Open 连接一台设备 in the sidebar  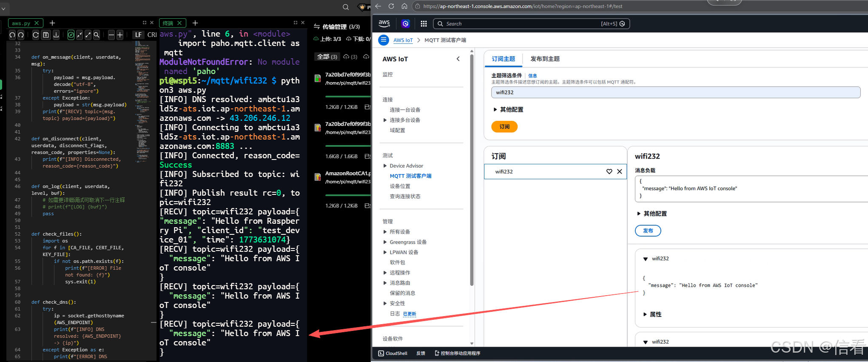(405, 110)
